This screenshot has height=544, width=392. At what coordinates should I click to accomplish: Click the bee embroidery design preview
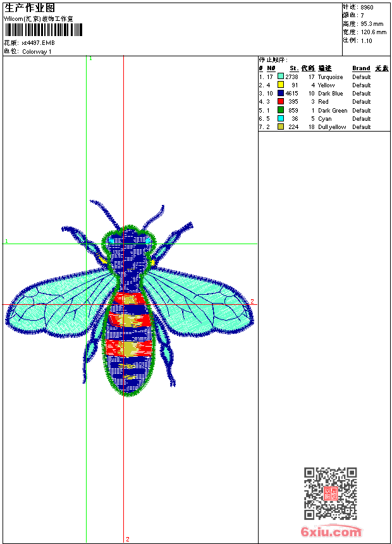tap(129, 304)
